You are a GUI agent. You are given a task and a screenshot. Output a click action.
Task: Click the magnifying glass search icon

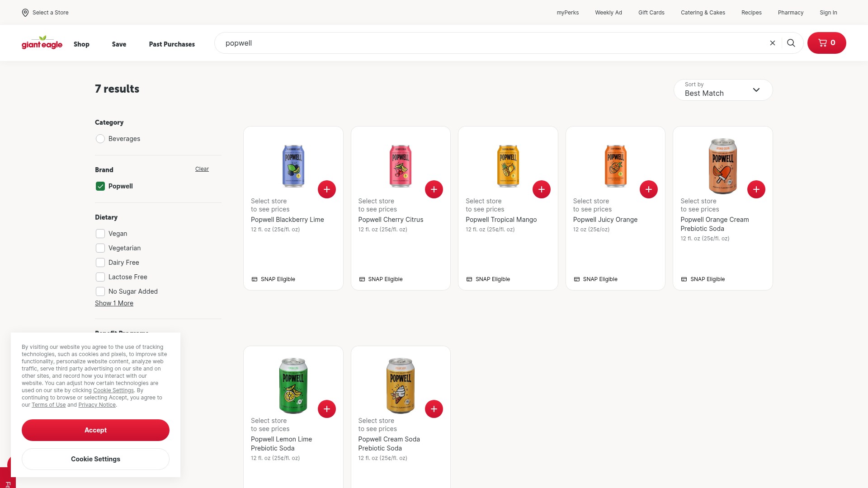coord(791,43)
